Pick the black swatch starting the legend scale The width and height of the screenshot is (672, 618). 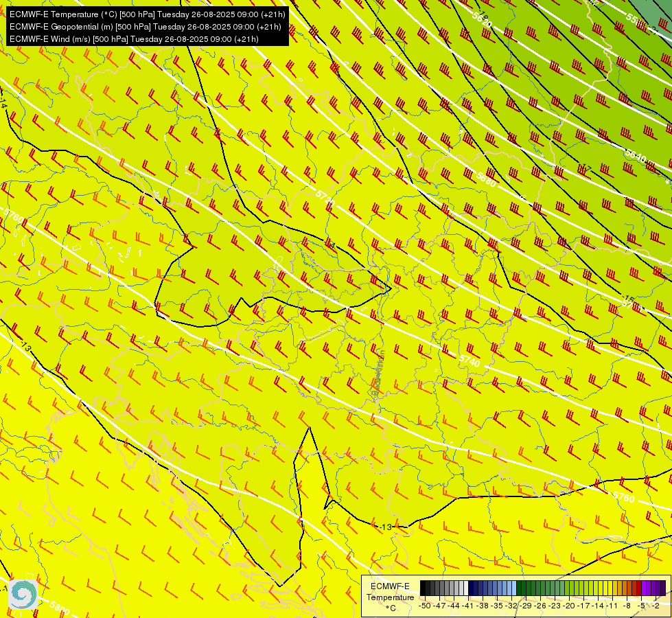point(423,588)
